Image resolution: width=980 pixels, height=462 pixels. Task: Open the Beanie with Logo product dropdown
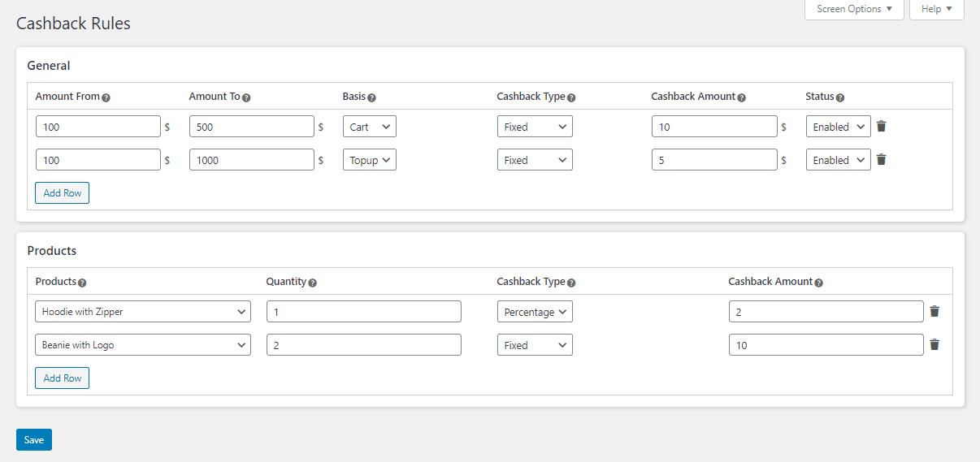coord(143,345)
